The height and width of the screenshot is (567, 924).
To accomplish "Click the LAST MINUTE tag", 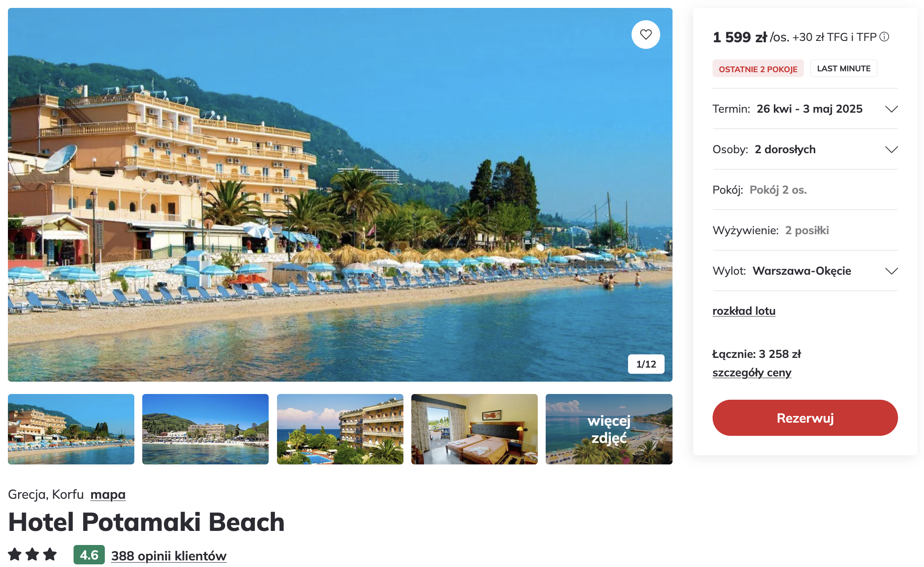I will tap(844, 68).
